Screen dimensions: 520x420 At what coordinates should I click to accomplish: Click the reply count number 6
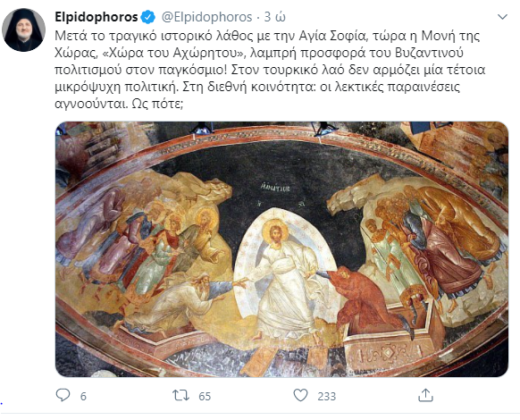[x=83, y=396]
